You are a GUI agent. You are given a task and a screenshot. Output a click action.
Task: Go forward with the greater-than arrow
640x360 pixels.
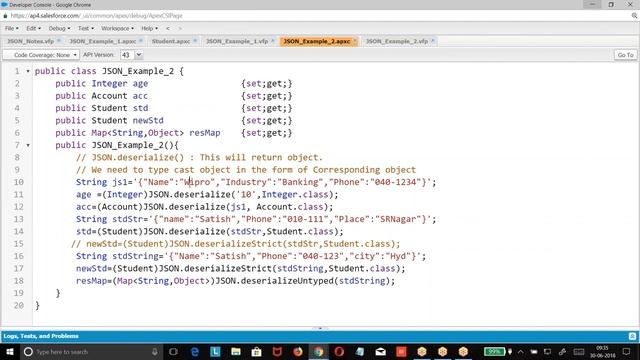coord(180,29)
